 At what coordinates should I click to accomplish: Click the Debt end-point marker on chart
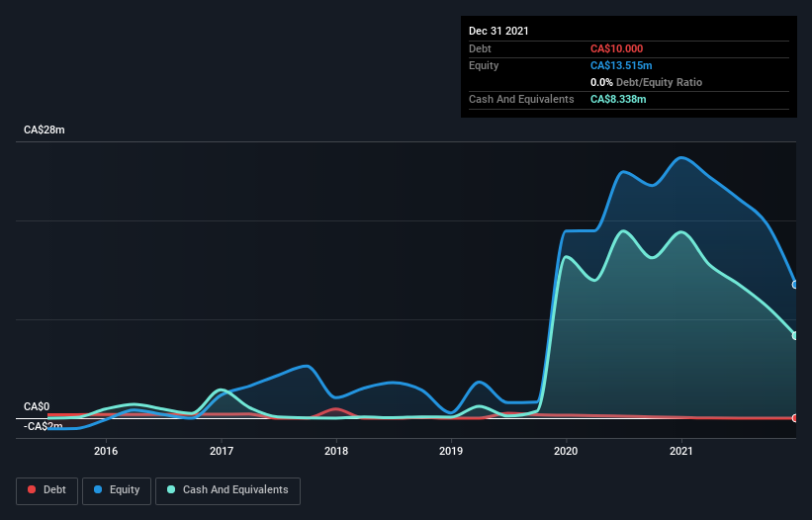[795, 418]
